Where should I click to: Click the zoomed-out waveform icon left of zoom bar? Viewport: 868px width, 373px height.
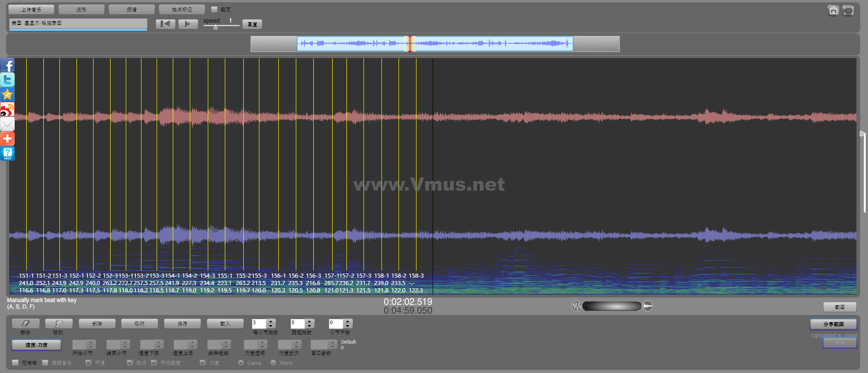pyautogui.click(x=576, y=306)
